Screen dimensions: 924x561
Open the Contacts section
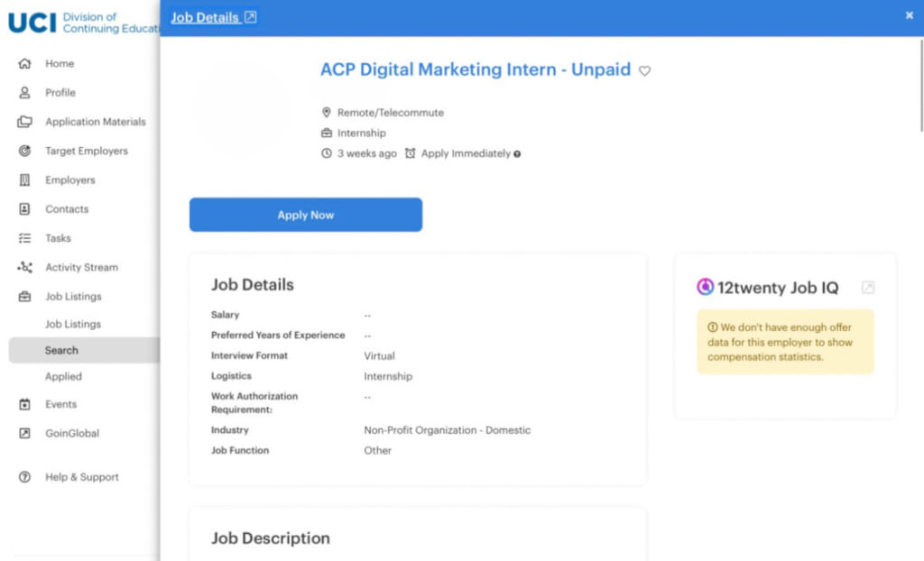[x=67, y=209]
